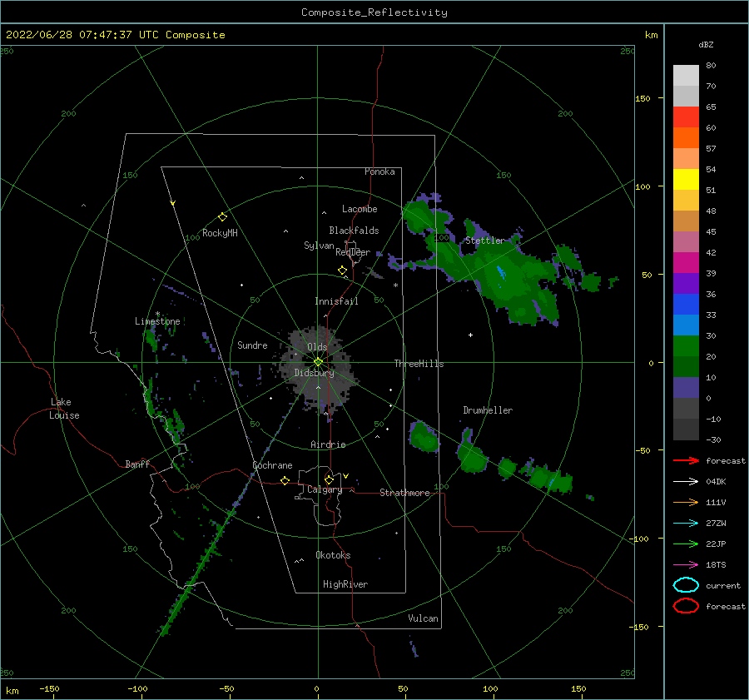
Task: Click the dBZ legend heading
Action: point(706,44)
